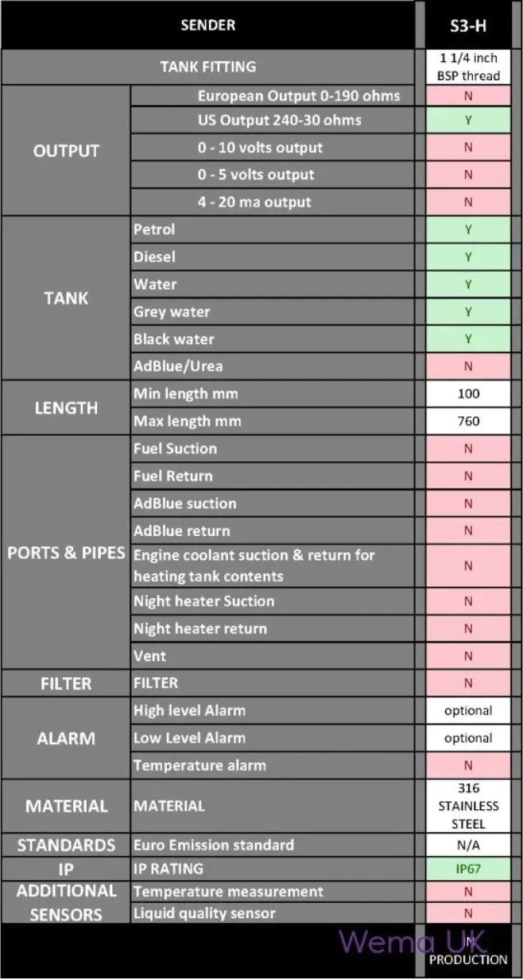Screen dimensions: 523x980
Task: Click the TANK FITTING row label
Action: click(x=208, y=67)
